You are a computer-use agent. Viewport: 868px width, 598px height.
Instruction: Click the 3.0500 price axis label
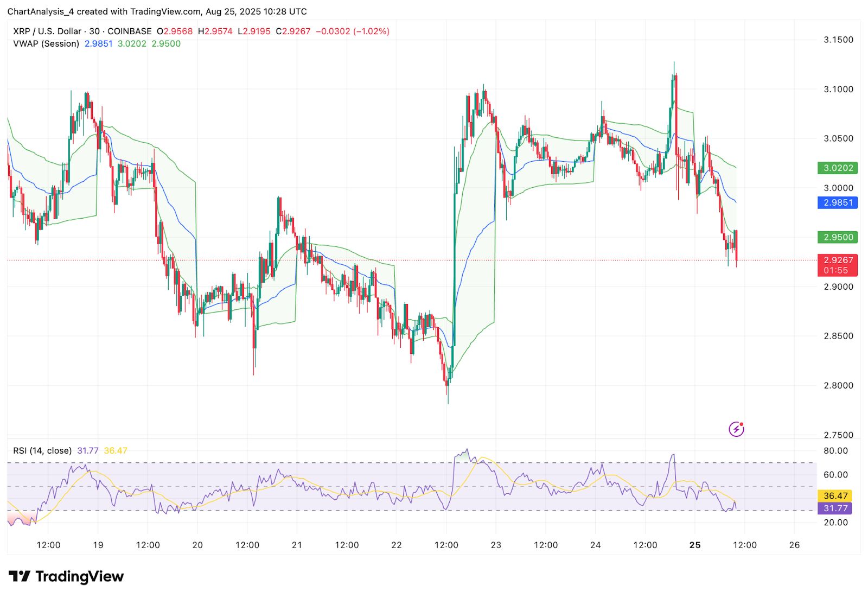pos(838,138)
